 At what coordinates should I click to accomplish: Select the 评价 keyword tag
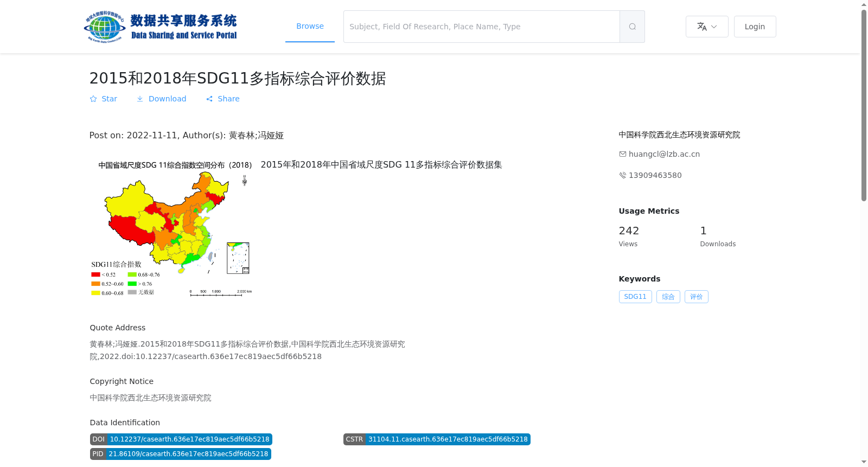(696, 297)
